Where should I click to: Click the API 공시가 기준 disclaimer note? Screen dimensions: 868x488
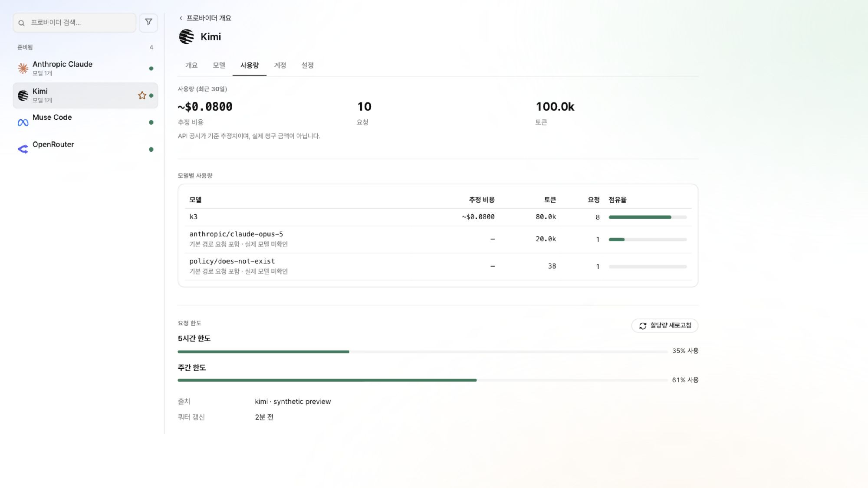click(249, 136)
